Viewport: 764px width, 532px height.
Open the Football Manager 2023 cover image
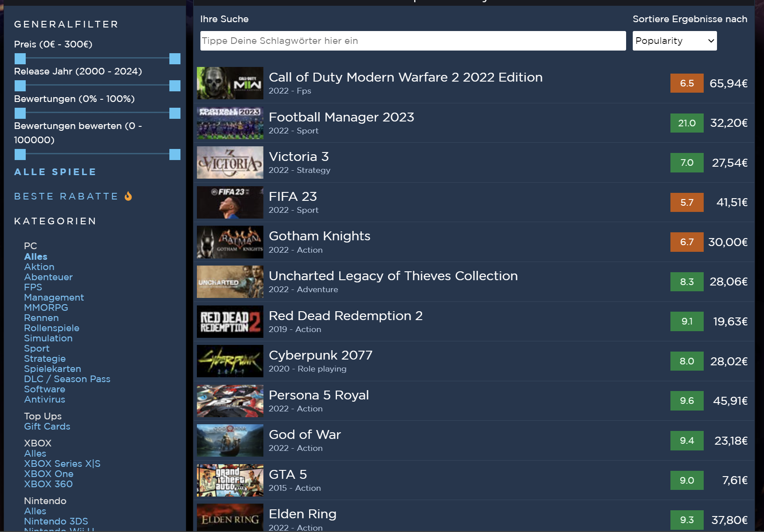(x=230, y=123)
